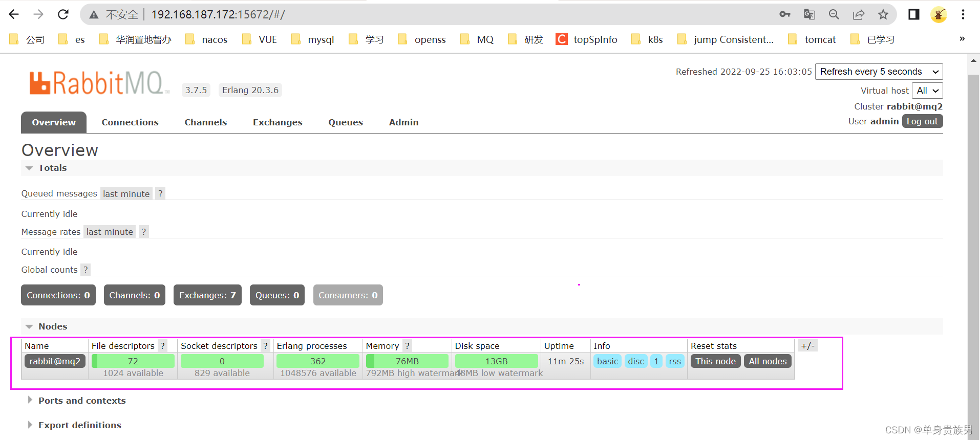Change Message rates last minute range
Screen dimensions: 980x440
click(110, 232)
